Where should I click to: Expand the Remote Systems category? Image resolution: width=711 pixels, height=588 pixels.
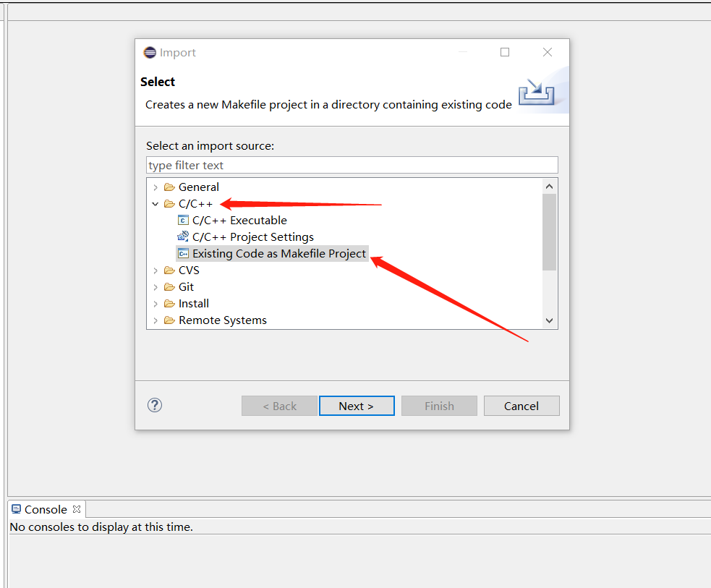(x=156, y=320)
